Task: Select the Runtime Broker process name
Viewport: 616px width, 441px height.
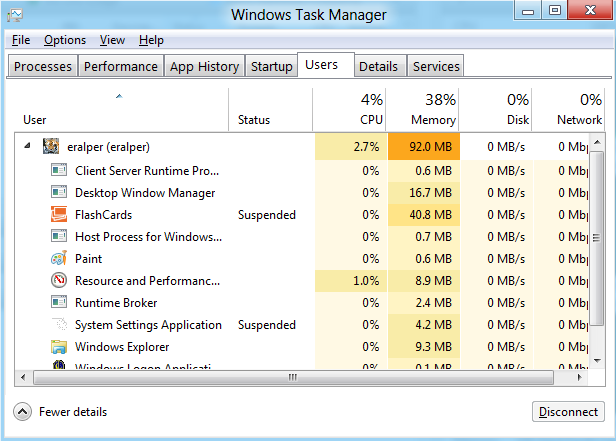Action: [x=116, y=303]
